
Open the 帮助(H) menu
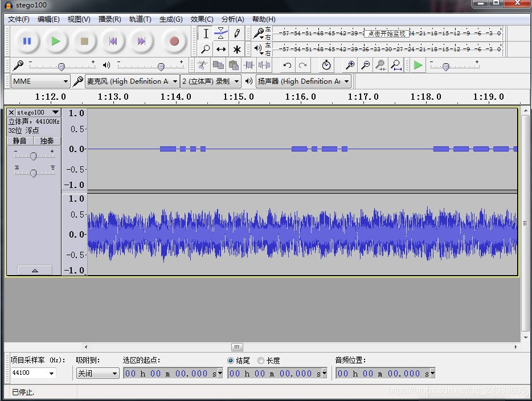[264, 19]
